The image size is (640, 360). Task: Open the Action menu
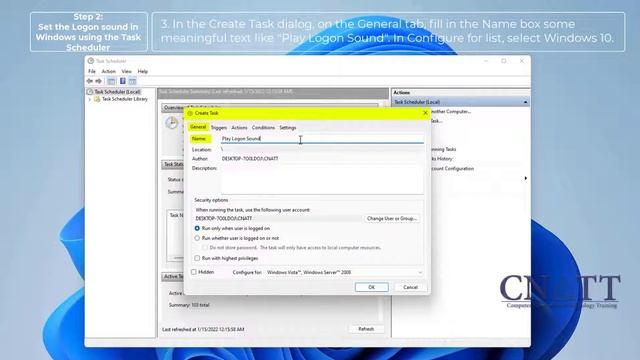click(109, 71)
